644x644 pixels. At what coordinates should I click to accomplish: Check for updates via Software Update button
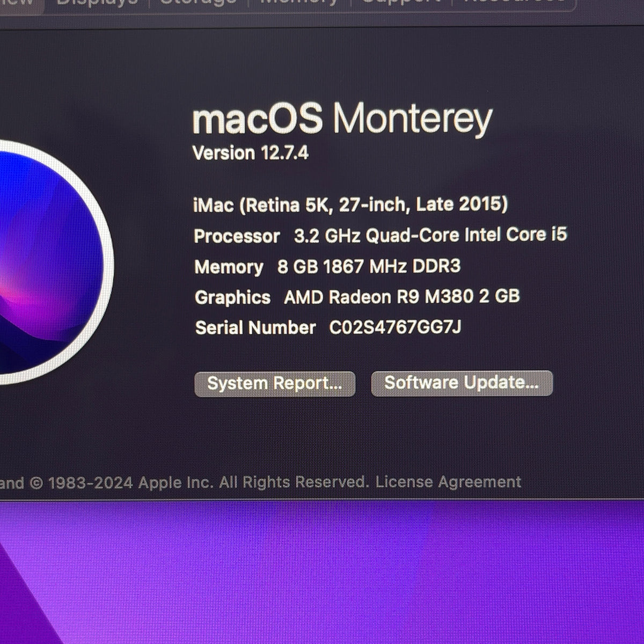462,383
